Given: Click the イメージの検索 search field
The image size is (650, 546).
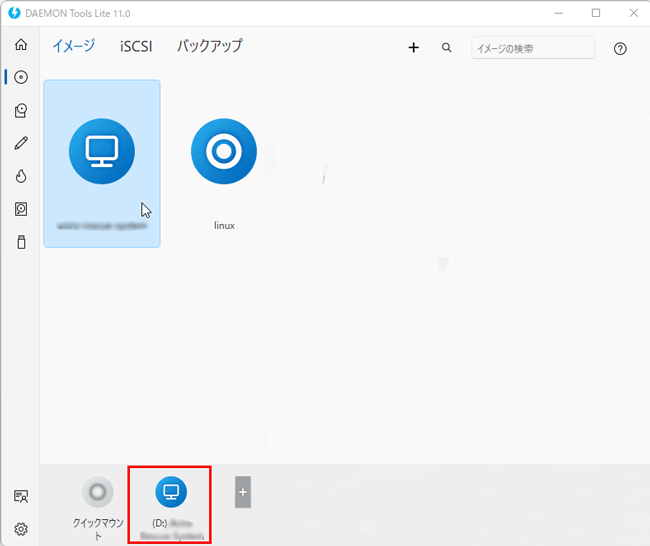Looking at the screenshot, I should pos(532,48).
